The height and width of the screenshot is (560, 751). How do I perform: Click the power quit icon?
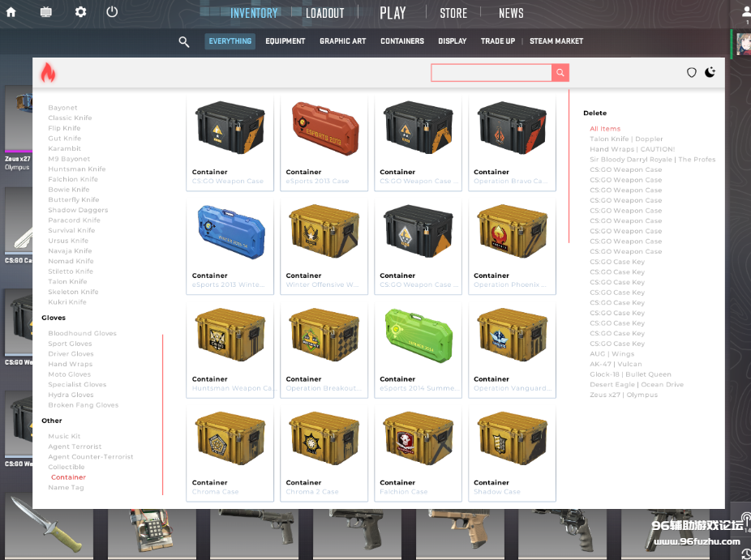click(112, 12)
